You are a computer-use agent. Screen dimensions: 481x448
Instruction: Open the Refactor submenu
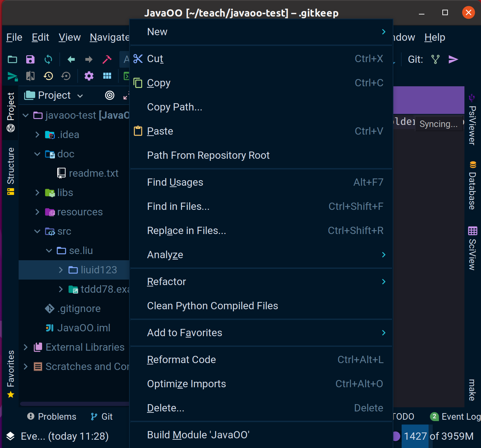click(x=261, y=282)
